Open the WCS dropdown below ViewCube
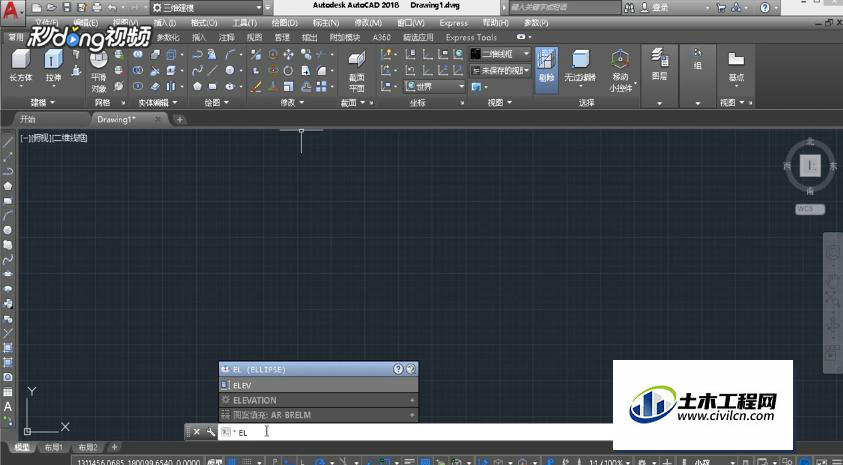Image resolution: width=843 pixels, height=465 pixels. (810, 209)
